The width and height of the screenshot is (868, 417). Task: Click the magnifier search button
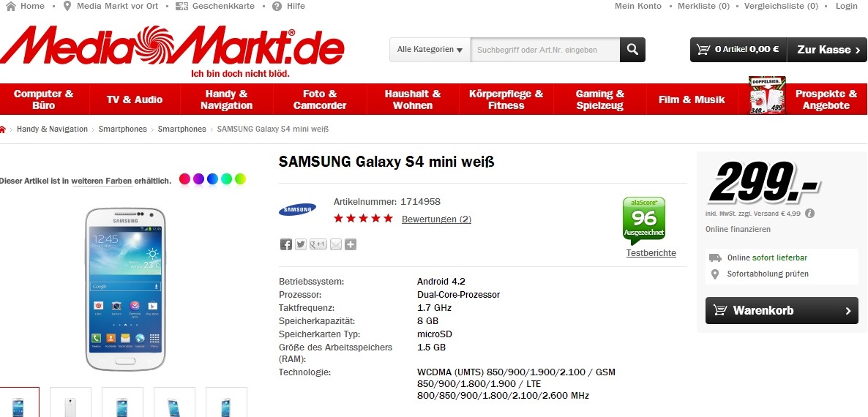coord(632,50)
